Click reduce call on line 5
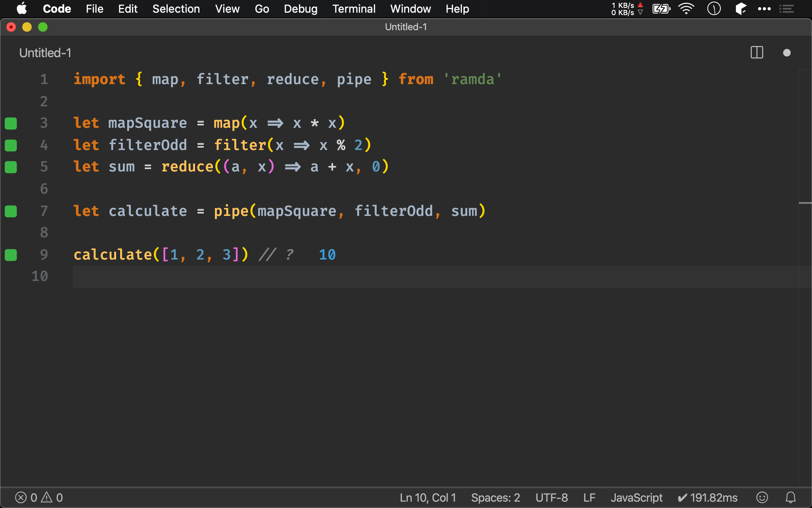The height and width of the screenshot is (508, 812). tap(187, 167)
